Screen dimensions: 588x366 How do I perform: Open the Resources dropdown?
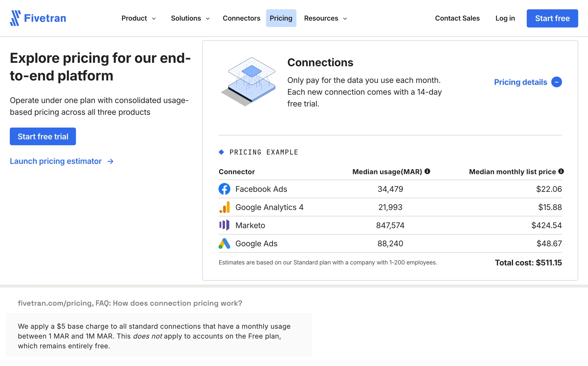325,18
